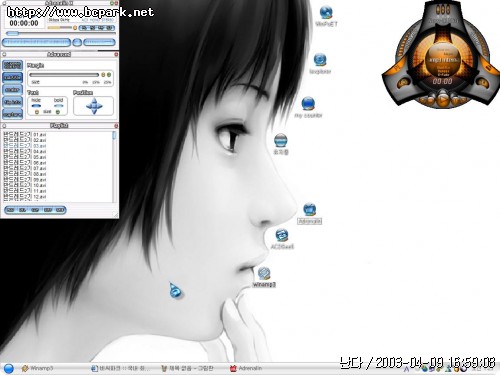The image size is (500, 375).
Task: Select the file info tab in the Advanced panel
Action: click(x=13, y=102)
